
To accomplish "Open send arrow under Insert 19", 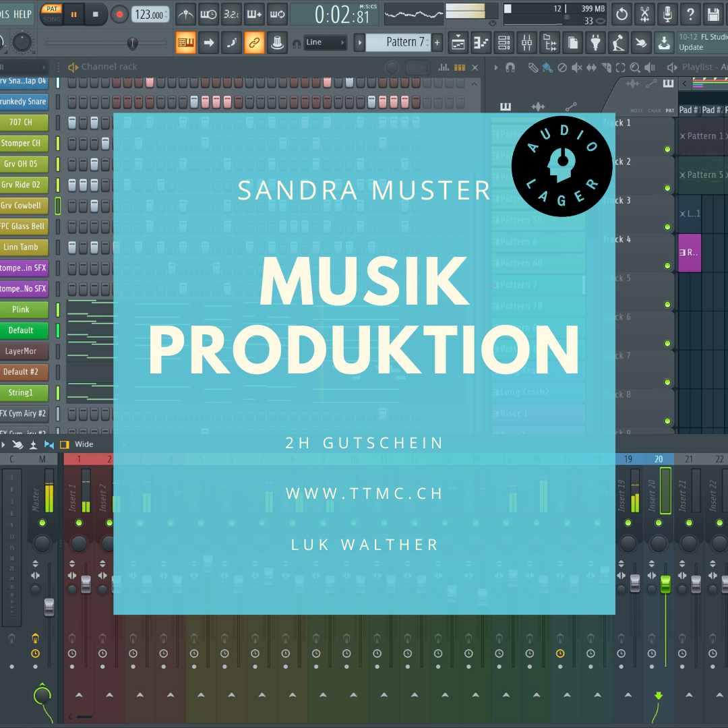I will (628, 695).
